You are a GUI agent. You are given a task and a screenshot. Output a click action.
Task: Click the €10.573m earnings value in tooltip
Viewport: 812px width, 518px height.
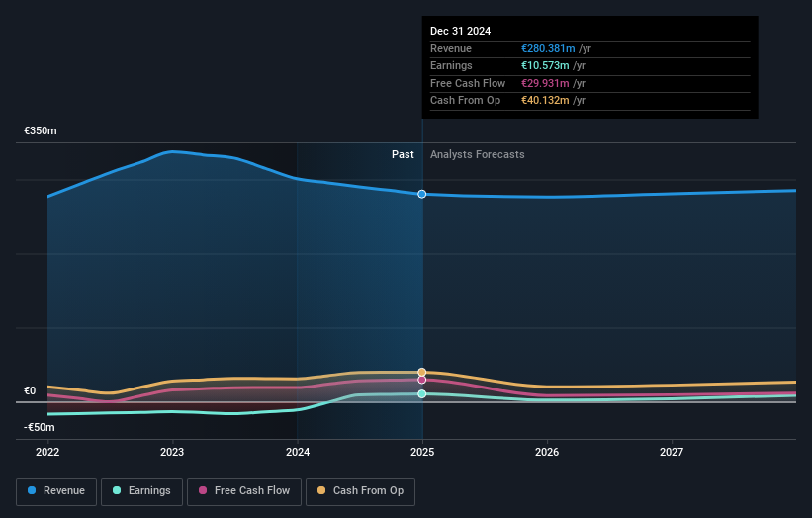(545, 65)
